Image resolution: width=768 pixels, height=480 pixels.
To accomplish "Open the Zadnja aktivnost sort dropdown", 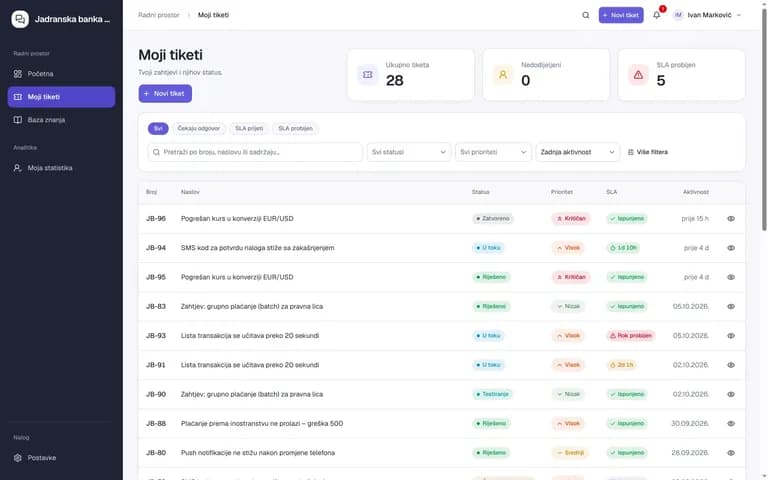I will click(577, 152).
